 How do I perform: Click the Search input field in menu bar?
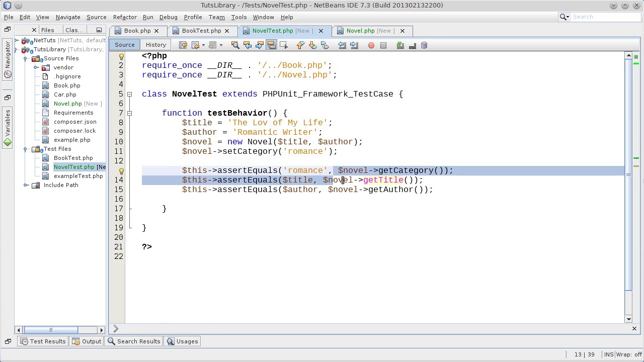coord(607,17)
